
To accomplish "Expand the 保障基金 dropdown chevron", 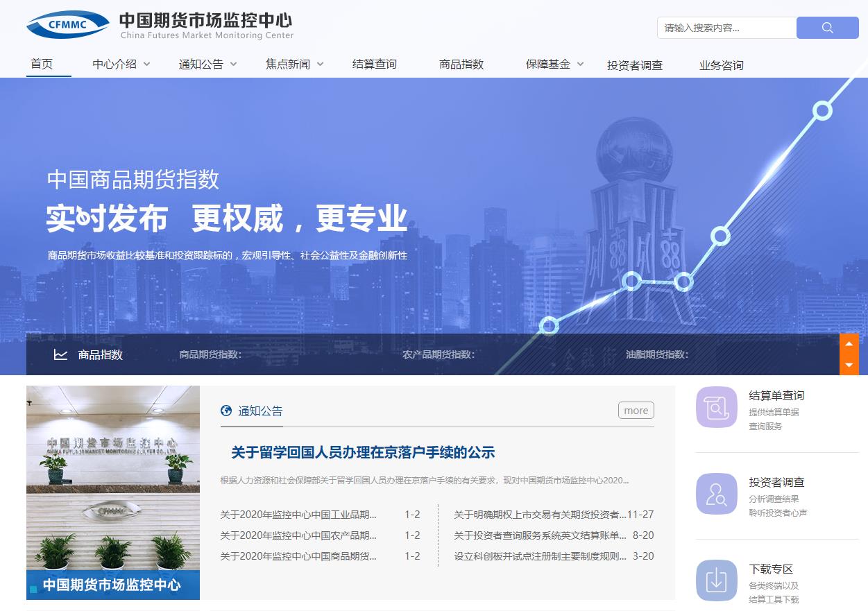I will (x=581, y=64).
